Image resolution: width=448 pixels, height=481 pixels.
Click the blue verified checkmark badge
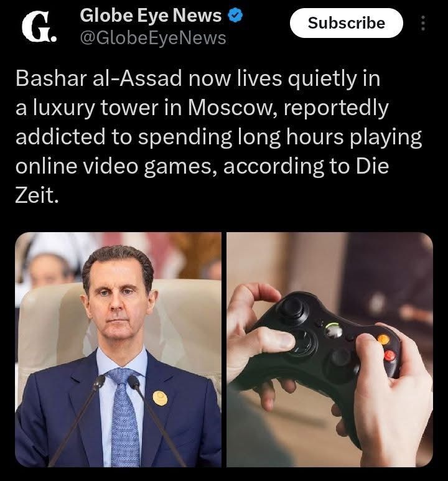[x=236, y=16]
